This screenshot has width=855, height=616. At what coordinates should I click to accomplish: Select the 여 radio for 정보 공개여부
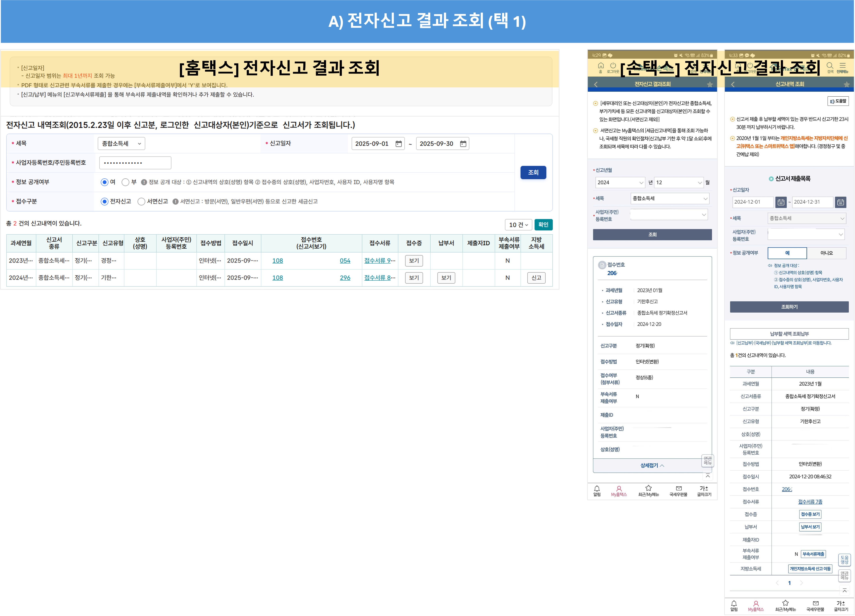(104, 182)
